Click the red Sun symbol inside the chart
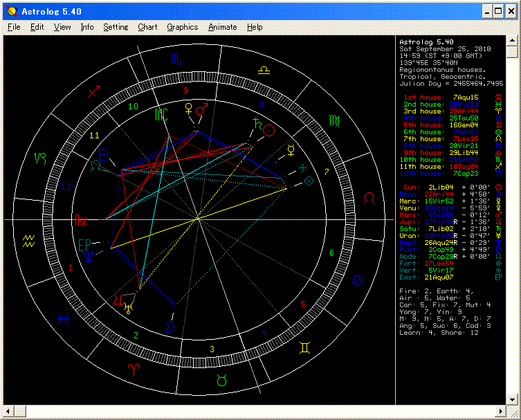Viewport: 521px width, 420px height. (x=270, y=130)
